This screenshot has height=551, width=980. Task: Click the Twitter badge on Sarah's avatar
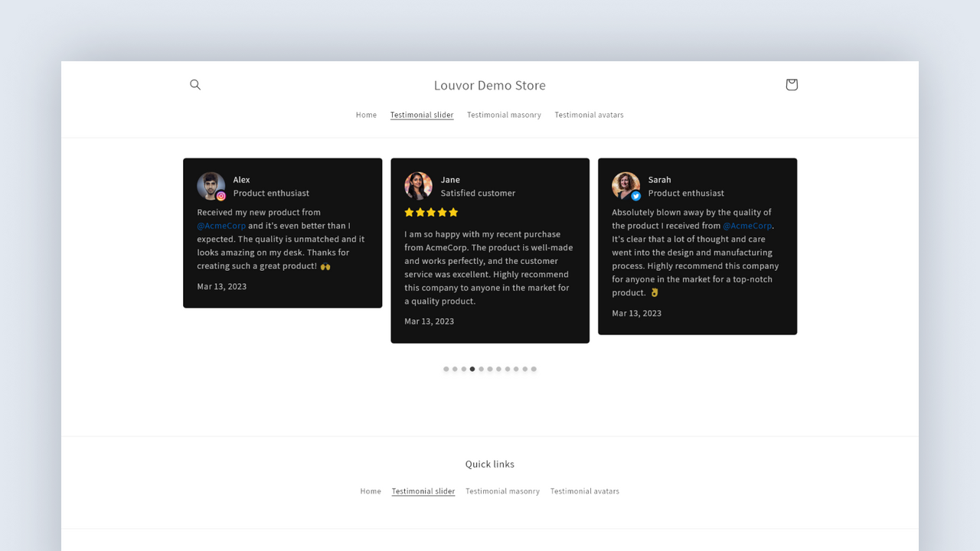(636, 196)
